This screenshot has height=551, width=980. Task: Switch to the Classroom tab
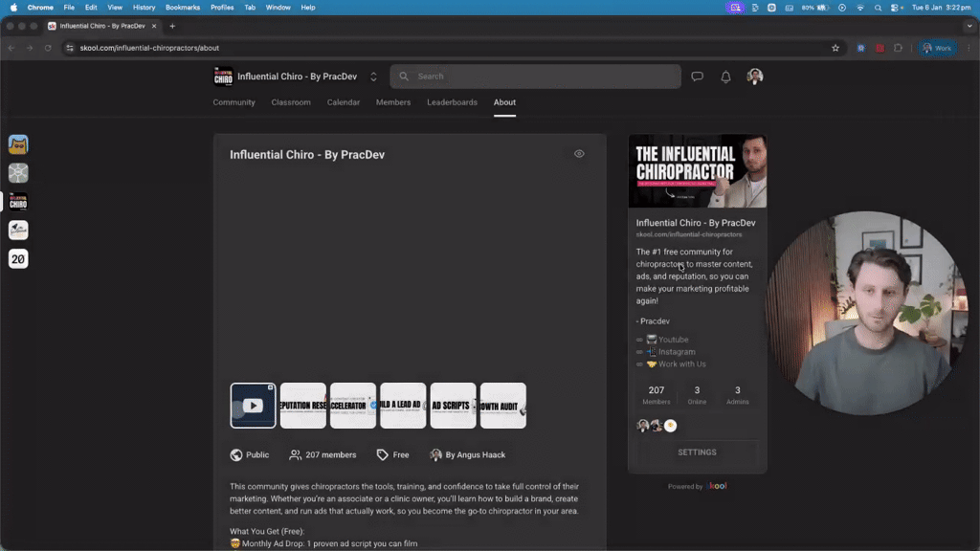pyautogui.click(x=290, y=102)
